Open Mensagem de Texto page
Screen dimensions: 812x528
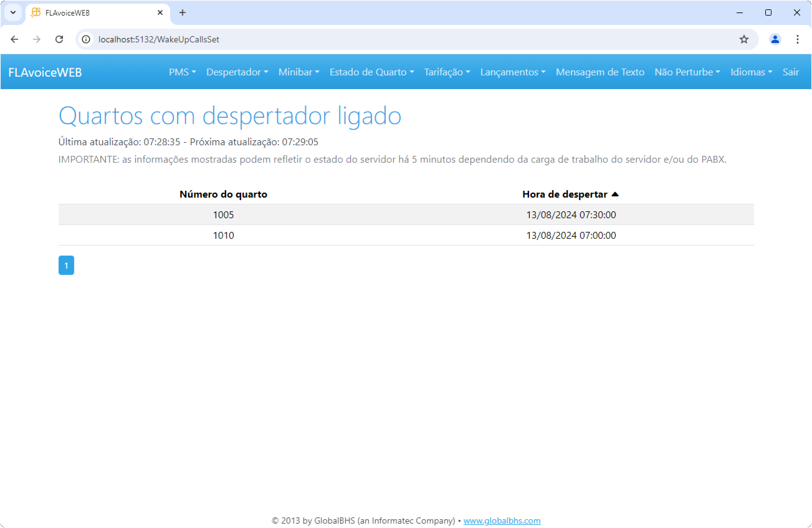pos(600,72)
